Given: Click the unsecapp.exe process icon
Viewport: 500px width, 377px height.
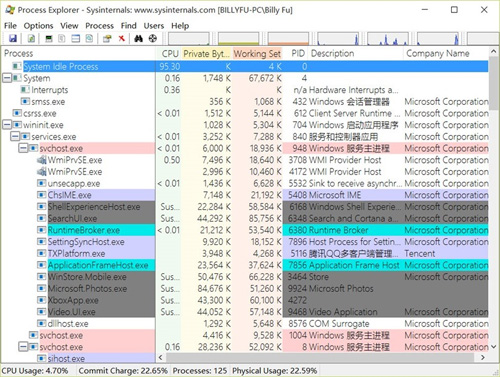Looking at the screenshot, I should (41, 183).
